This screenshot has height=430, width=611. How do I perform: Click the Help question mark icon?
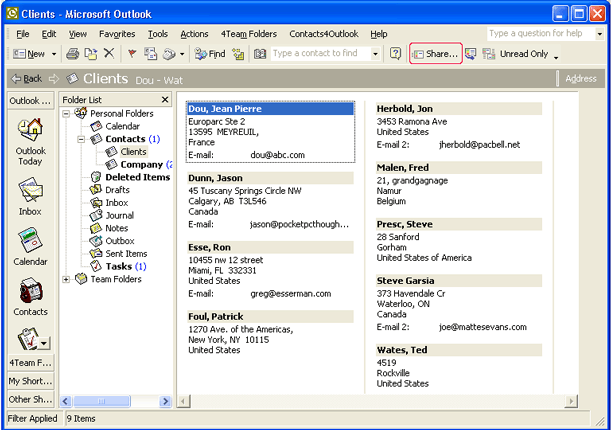click(395, 54)
